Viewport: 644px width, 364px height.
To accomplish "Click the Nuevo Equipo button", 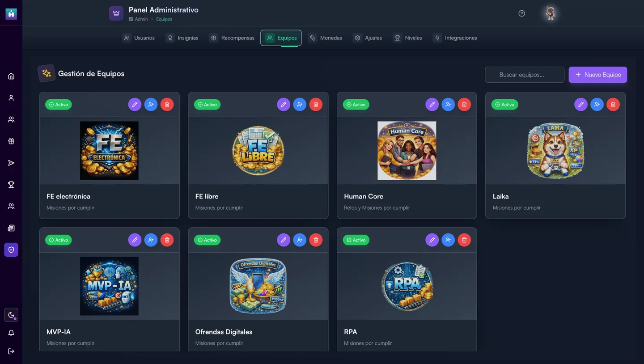I will [x=598, y=75].
